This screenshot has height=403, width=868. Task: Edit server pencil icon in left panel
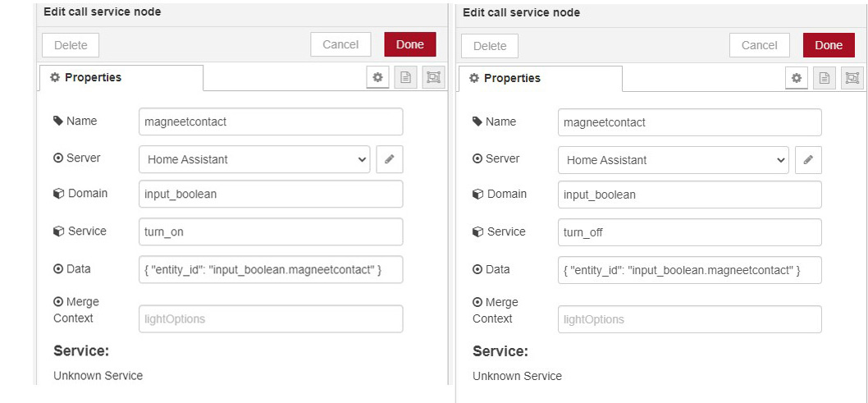[x=390, y=159]
